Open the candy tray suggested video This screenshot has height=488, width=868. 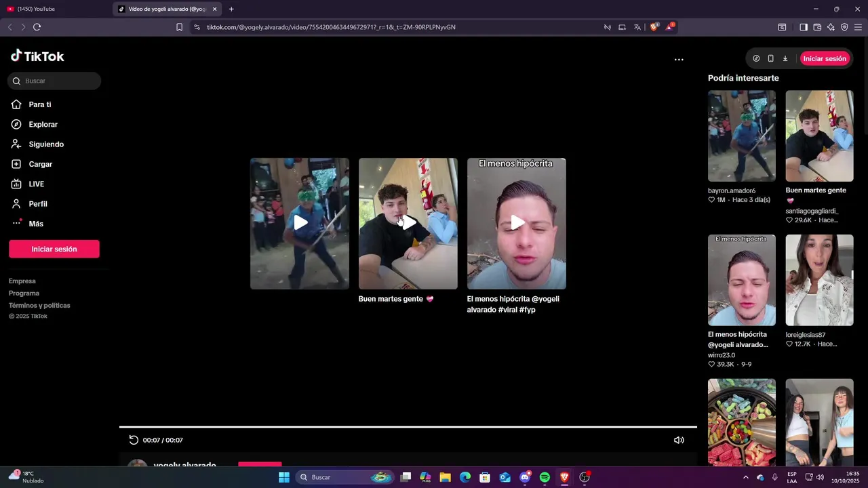click(742, 422)
